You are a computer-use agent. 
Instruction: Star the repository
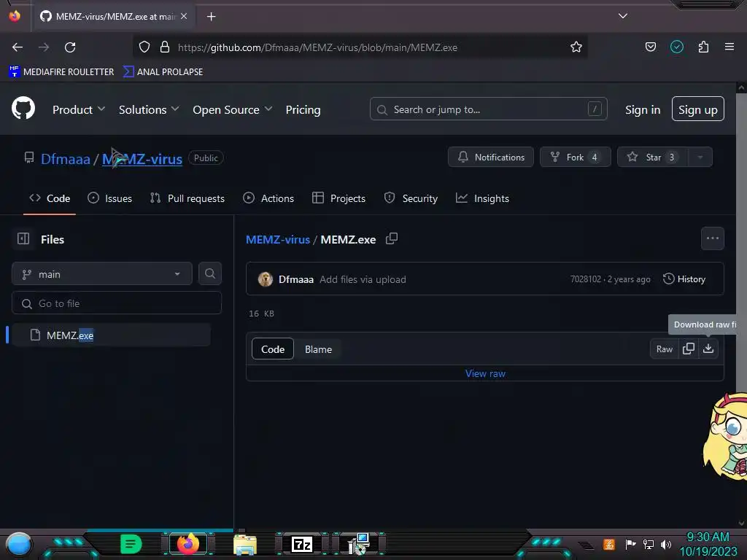[x=653, y=157]
